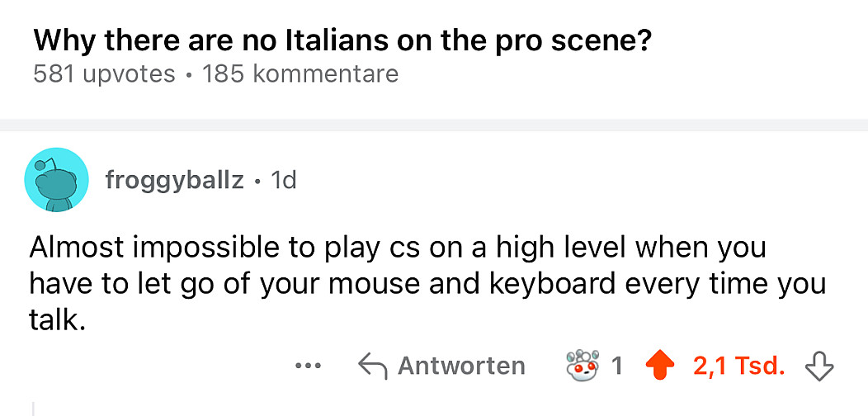Open the three-dot more options menu
The height and width of the screenshot is (416, 868).
click(x=308, y=365)
